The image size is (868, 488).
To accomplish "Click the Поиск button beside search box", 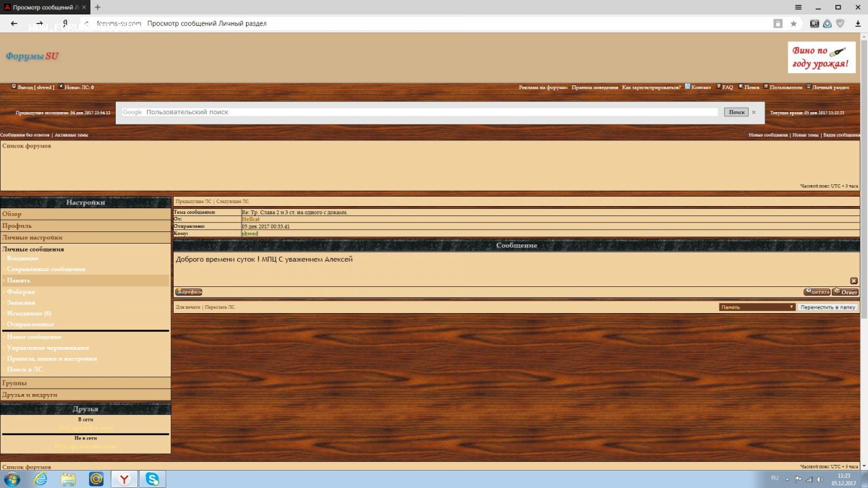I will point(736,112).
